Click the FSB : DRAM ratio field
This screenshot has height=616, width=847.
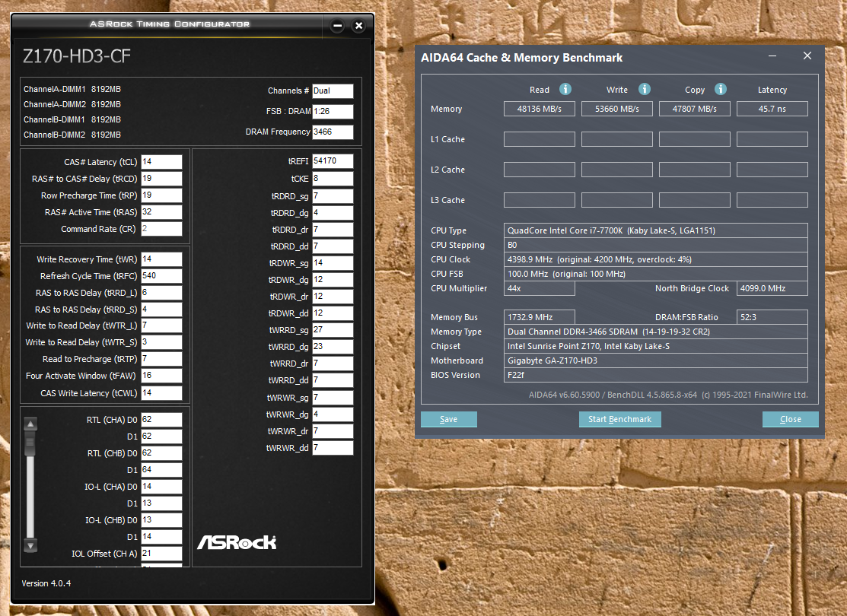333,111
